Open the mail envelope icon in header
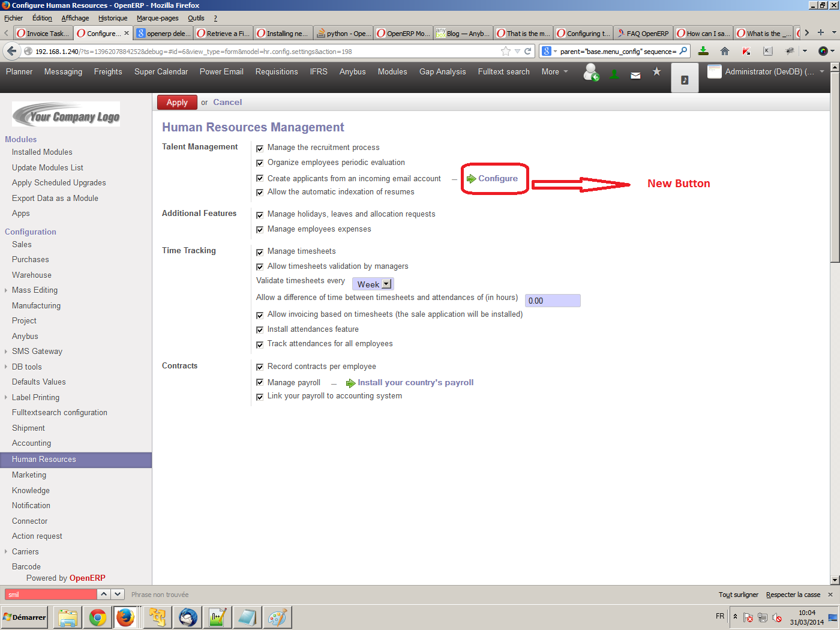This screenshot has height=630, width=840. pyautogui.click(x=635, y=75)
